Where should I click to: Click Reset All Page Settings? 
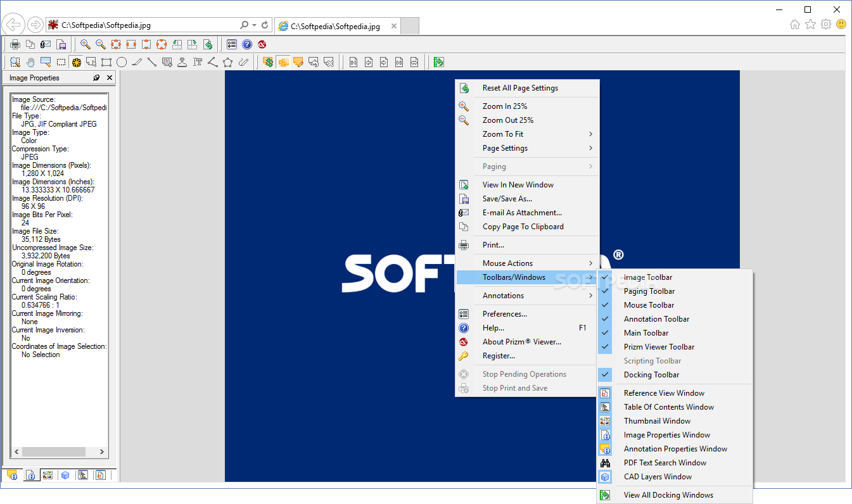coord(527,88)
